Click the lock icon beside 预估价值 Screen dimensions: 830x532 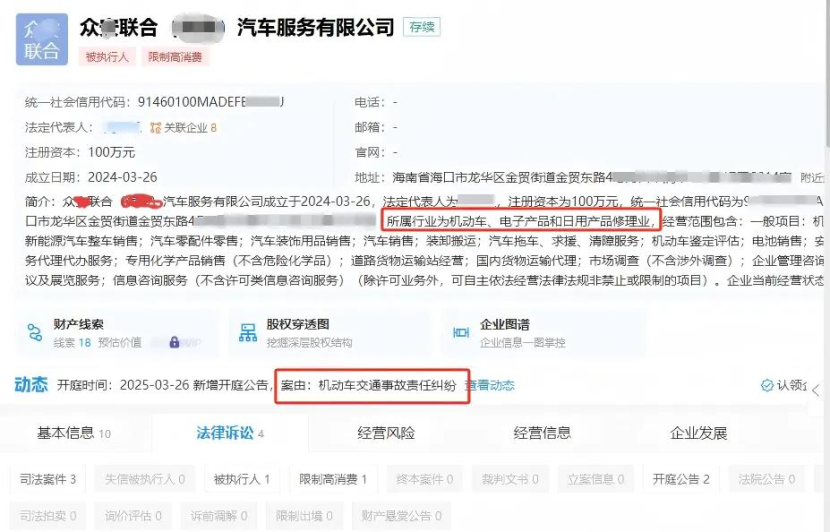pyautogui.click(x=174, y=342)
